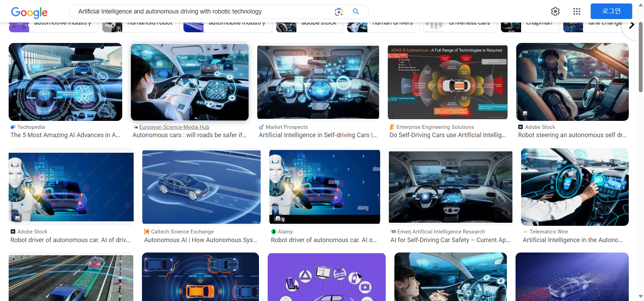Click the Emerj favicon

pos(393,231)
